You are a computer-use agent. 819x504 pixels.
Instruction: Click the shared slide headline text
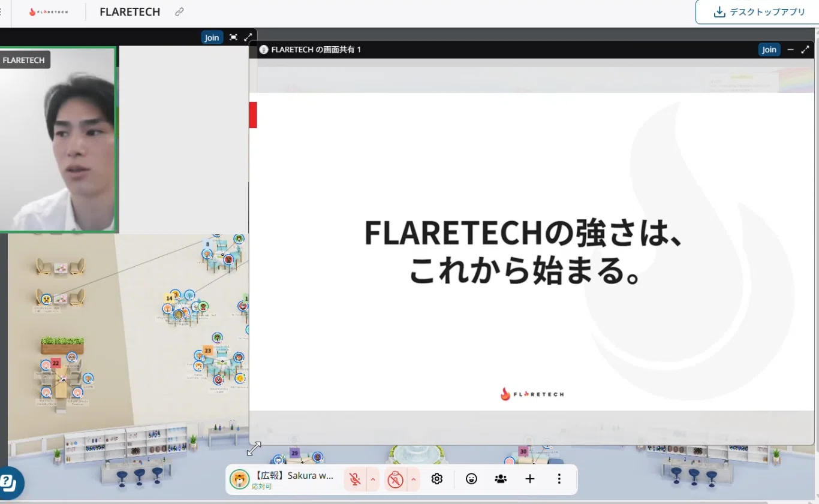(523, 252)
